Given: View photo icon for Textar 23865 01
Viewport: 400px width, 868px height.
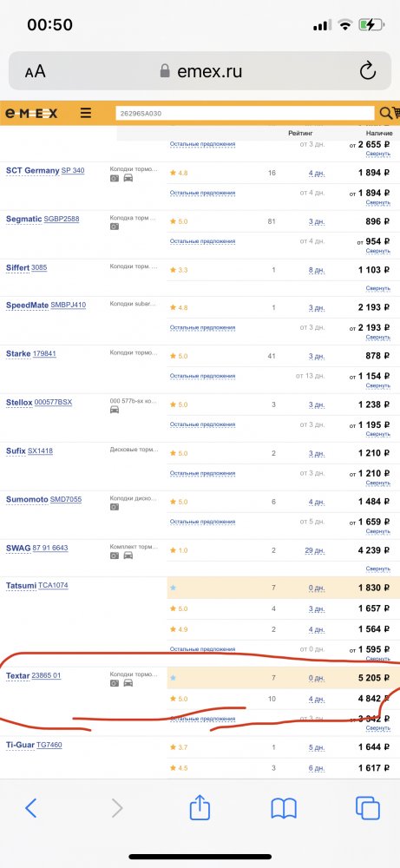Looking at the screenshot, I should click(114, 683).
